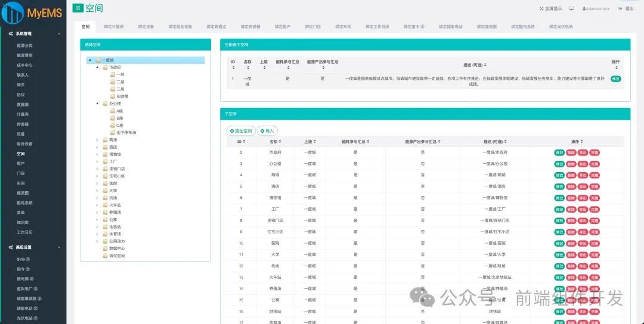Click 修改 in the 市政府 row
The width and height of the screenshot is (644, 324).
[x=559, y=152]
